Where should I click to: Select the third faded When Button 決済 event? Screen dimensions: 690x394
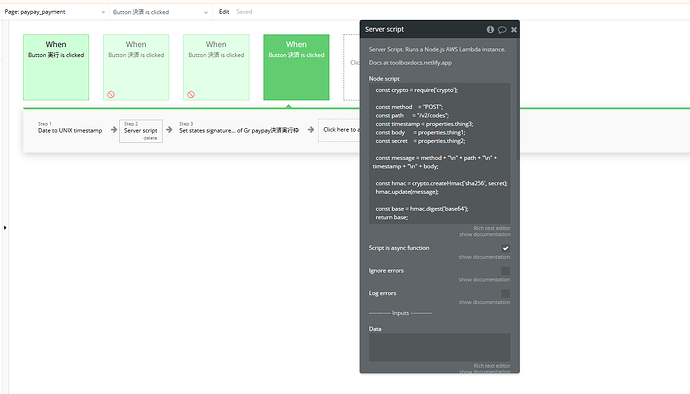(216, 67)
